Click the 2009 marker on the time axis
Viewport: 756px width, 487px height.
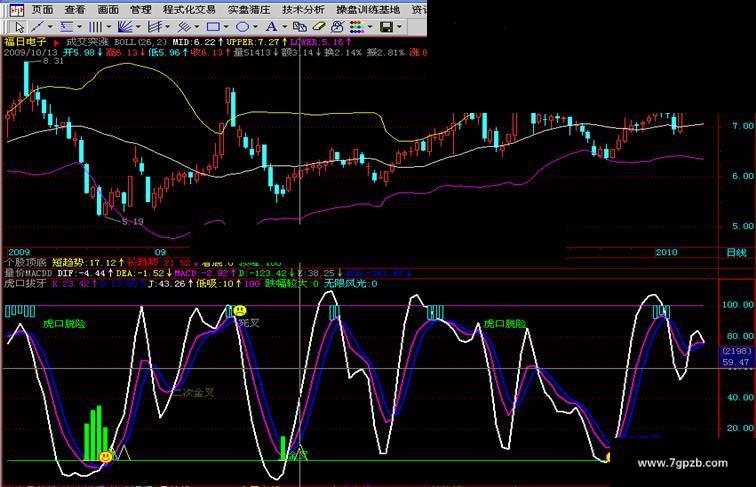pyautogui.click(x=19, y=252)
